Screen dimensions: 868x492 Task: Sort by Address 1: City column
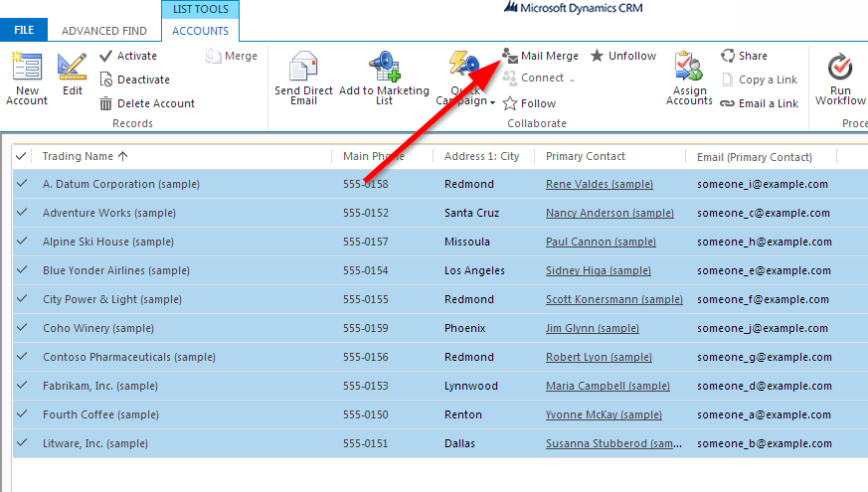[481, 157]
